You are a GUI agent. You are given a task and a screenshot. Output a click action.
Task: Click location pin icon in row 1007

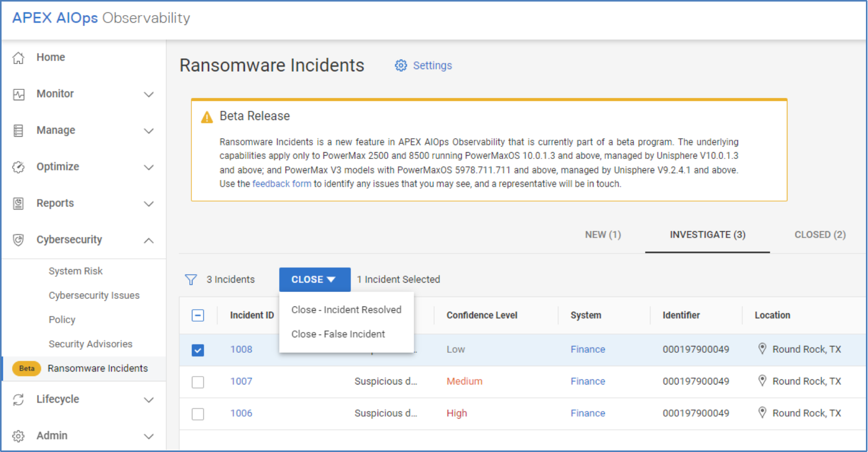[x=762, y=381]
